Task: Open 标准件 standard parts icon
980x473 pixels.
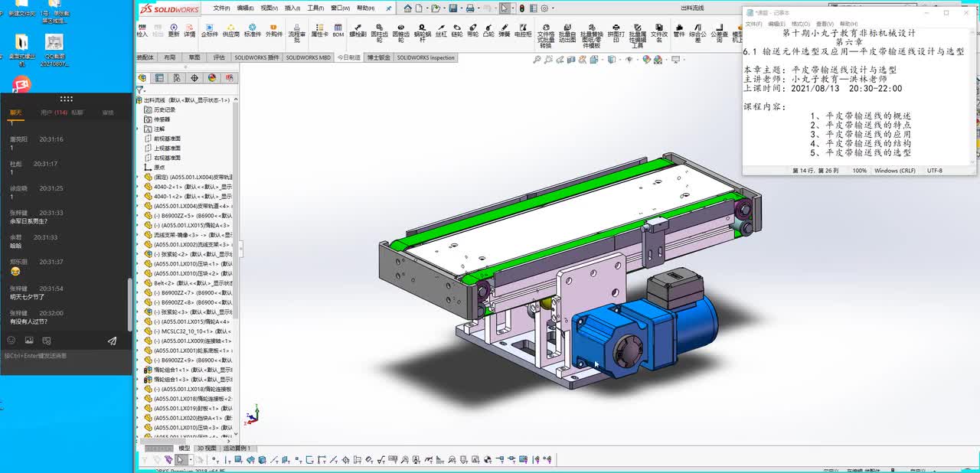Action: [x=253, y=30]
